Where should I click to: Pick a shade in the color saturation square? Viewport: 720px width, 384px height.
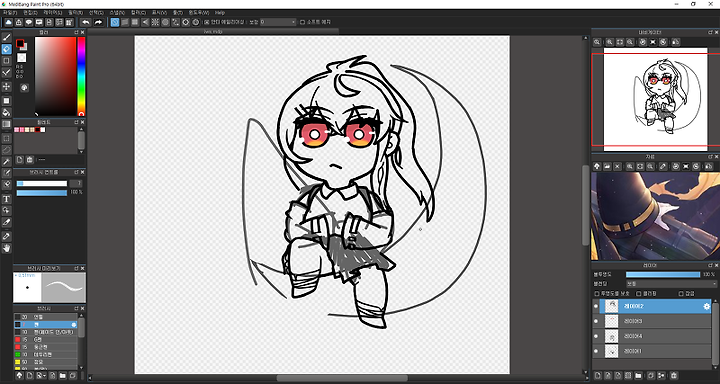(56, 76)
